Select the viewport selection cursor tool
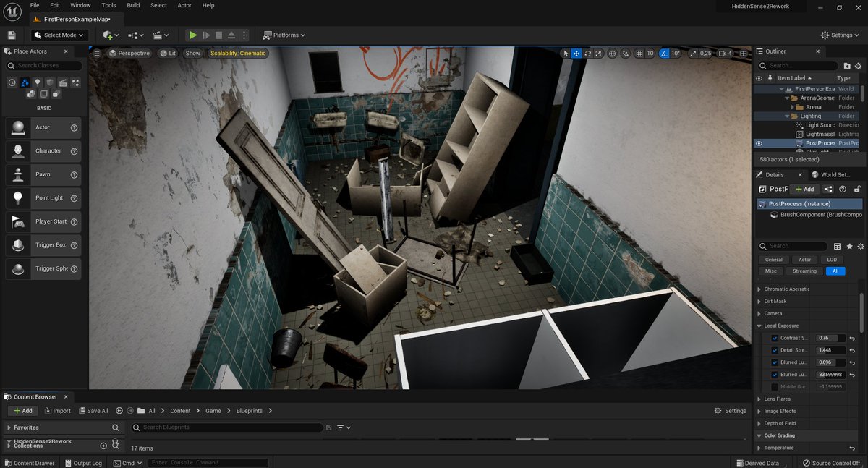 click(x=566, y=54)
